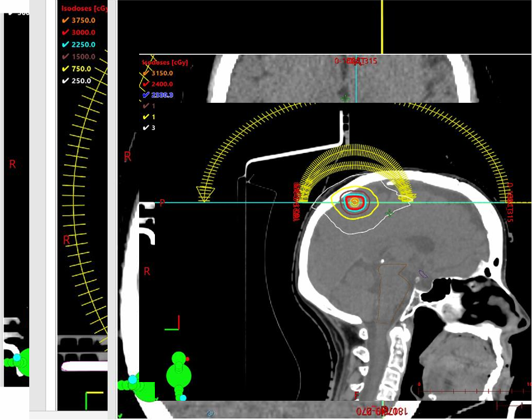Click the small purple structure contour
532x420 pixels.
click(423, 273)
